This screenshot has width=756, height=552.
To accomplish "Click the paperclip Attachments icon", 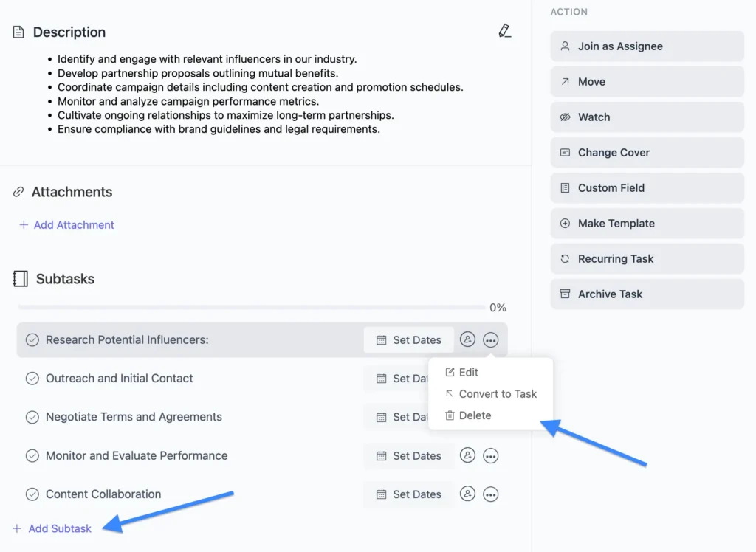I will 18,192.
